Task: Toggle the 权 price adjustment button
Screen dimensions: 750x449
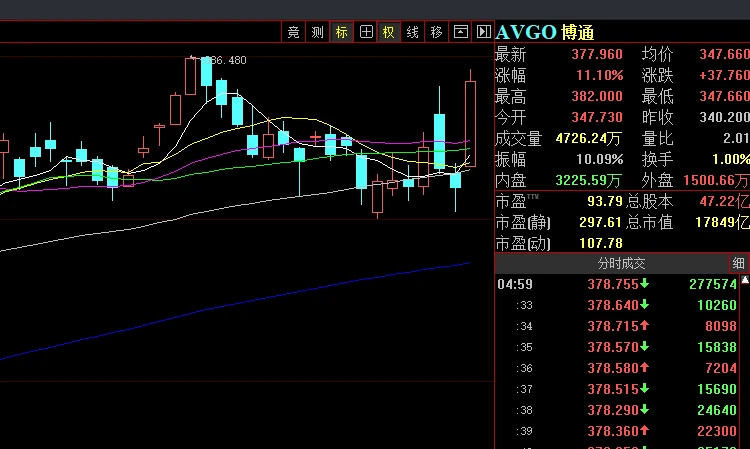Action: point(387,32)
